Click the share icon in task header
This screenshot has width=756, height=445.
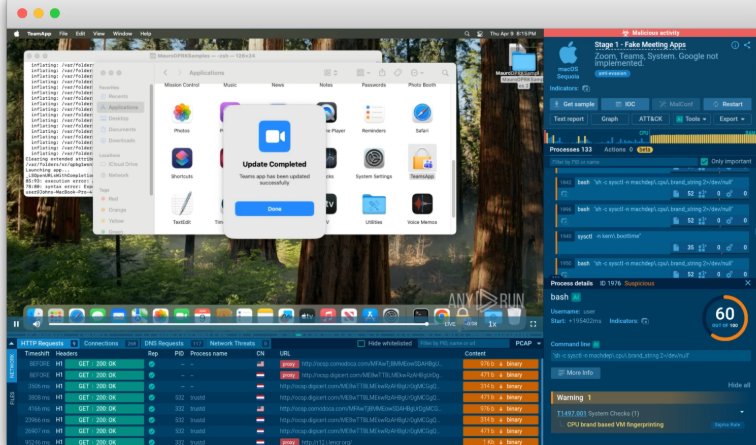click(748, 45)
